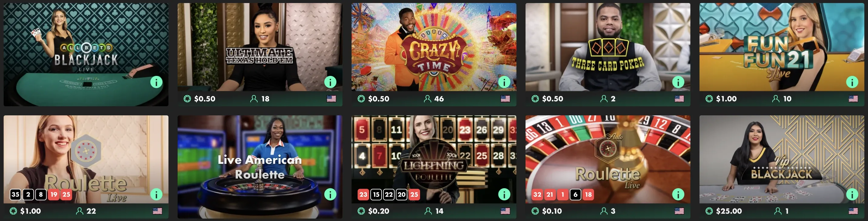Click recent result 35 on Roulette Live
This screenshot has height=221, width=868.
(15, 194)
